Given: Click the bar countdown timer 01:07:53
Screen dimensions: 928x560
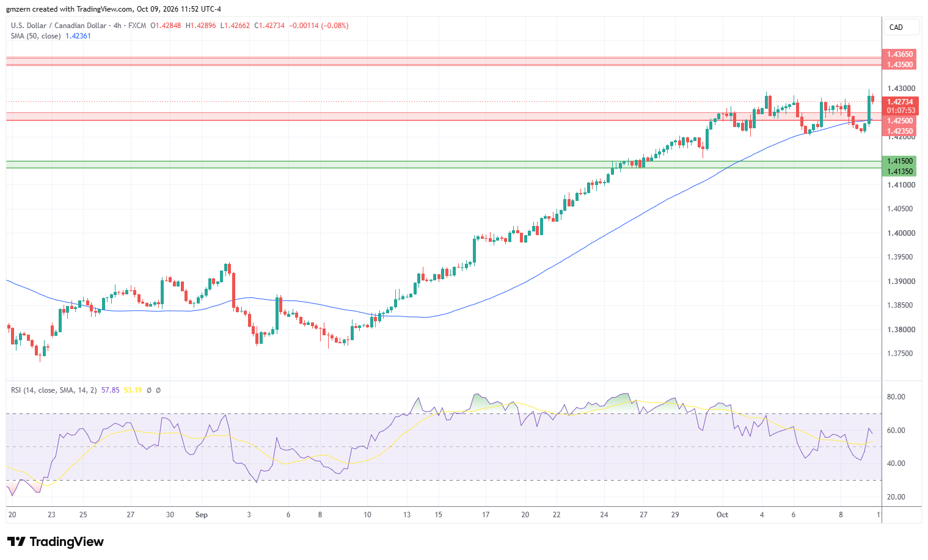Looking at the screenshot, I should coord(900,111).
